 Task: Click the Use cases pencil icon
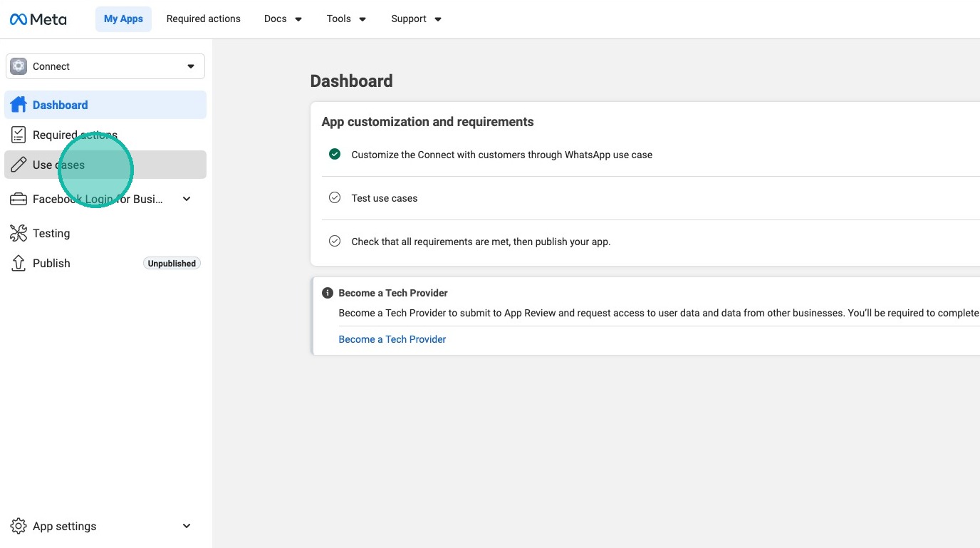[19, 165]
